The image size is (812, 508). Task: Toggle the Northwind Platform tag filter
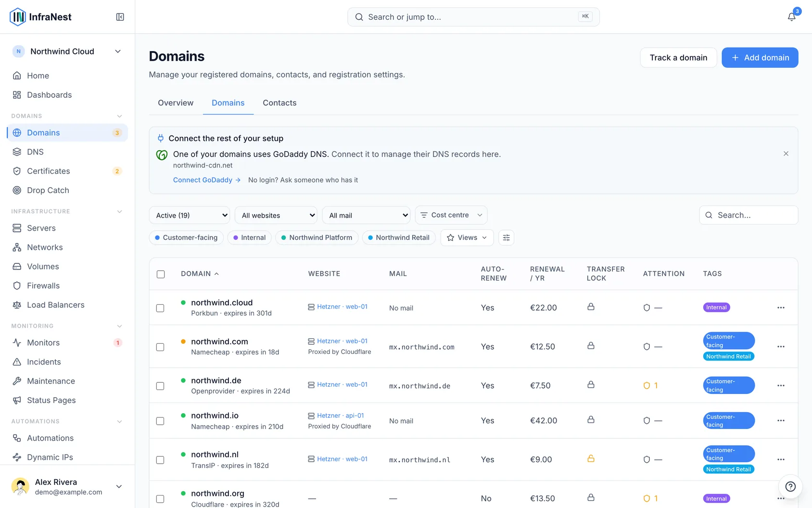[317, 237]
